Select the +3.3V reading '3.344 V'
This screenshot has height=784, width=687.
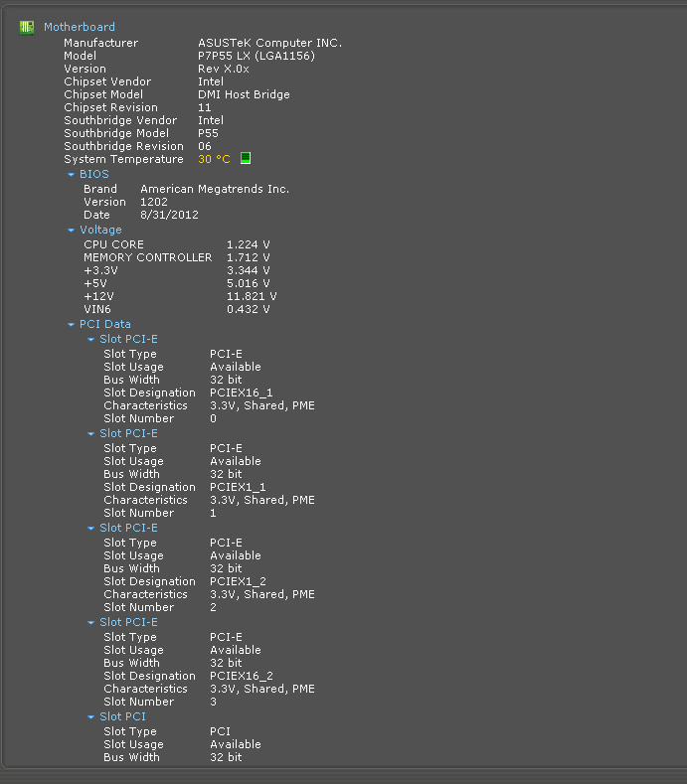coord(249,270)
